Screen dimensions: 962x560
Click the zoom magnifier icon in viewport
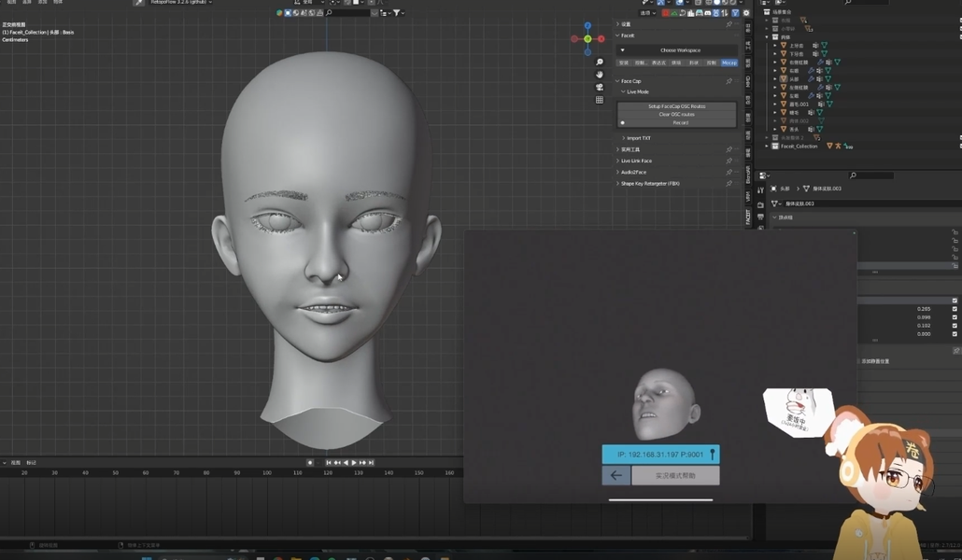pyautogui.click(x=600, y=63)
